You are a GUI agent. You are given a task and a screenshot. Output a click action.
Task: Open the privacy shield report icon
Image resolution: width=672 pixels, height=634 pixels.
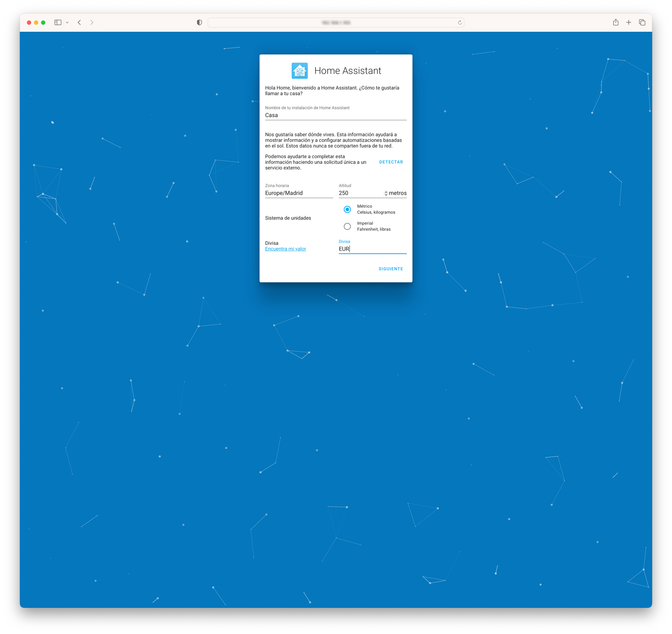click(199, 22)
